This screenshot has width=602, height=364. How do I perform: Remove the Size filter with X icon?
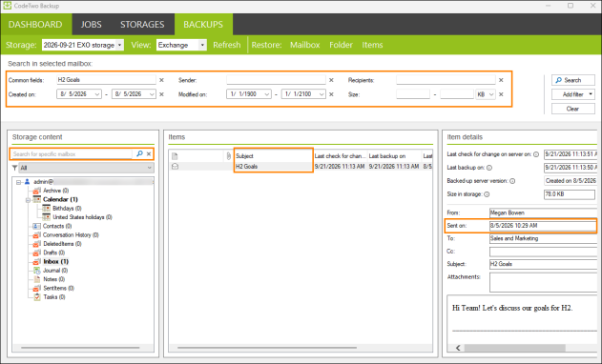coord(501,94)
